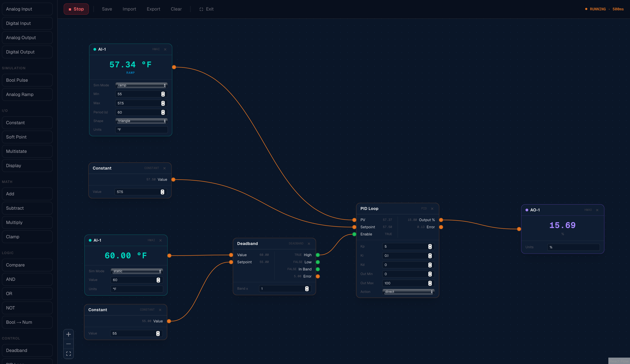Click the Kp value stepper
Image resolution: width=630 pixels, height=364 pixels.
click(x=430, y=247)
